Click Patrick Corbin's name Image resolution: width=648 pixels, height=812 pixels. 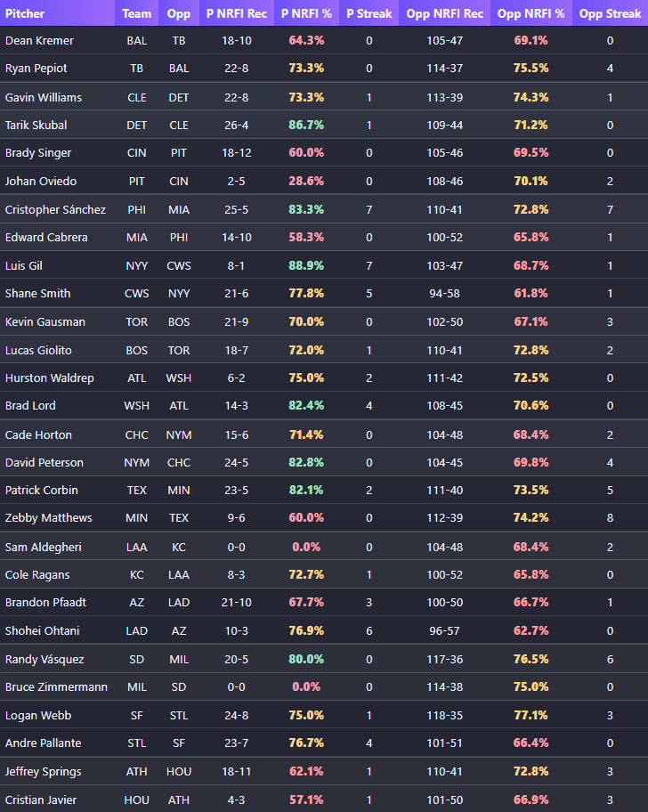[x=42, y=490]
